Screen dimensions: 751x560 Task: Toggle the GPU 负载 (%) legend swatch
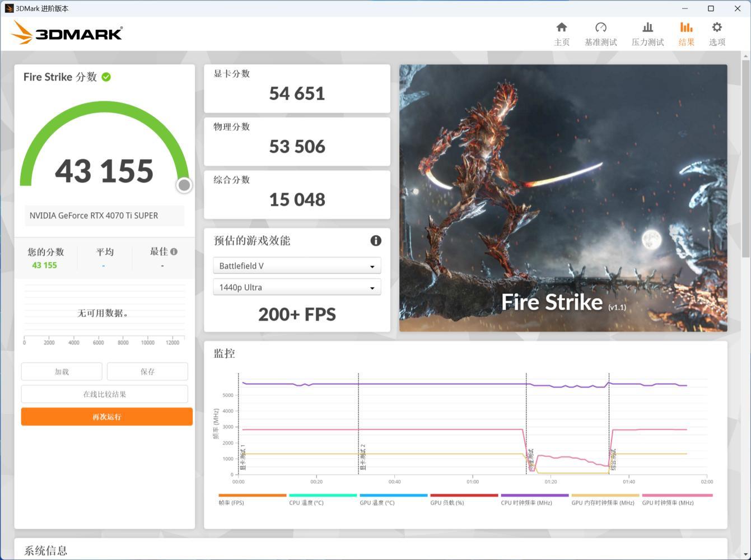point(464,495)
